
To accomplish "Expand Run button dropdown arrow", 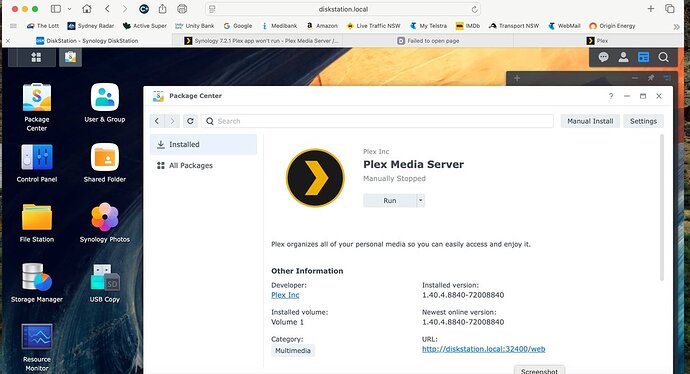I will (421, 201).
